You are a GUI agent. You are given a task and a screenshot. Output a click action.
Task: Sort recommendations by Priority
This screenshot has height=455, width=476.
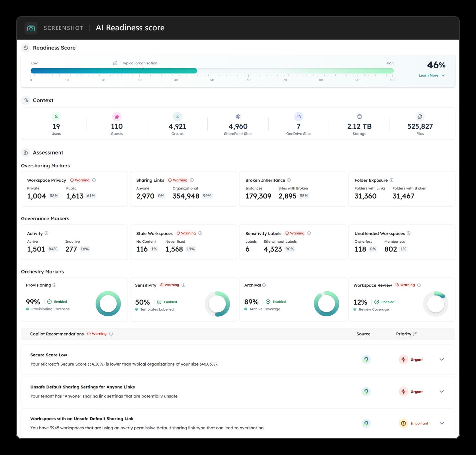tap(406, 334)
